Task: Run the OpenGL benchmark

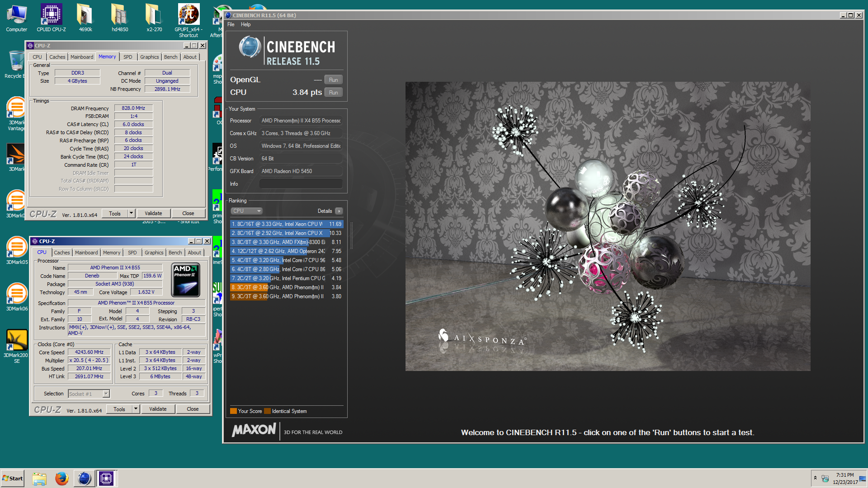Action: point(333,80)
